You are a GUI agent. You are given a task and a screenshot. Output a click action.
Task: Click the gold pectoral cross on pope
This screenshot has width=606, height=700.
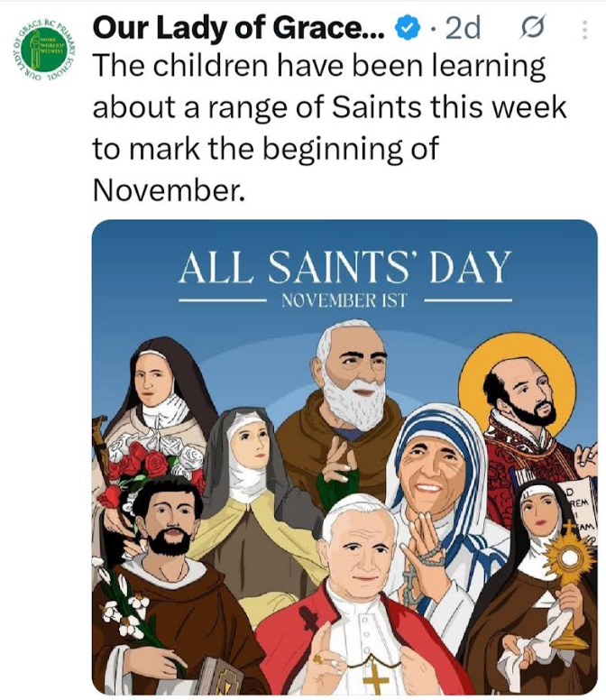coord(375,678)
